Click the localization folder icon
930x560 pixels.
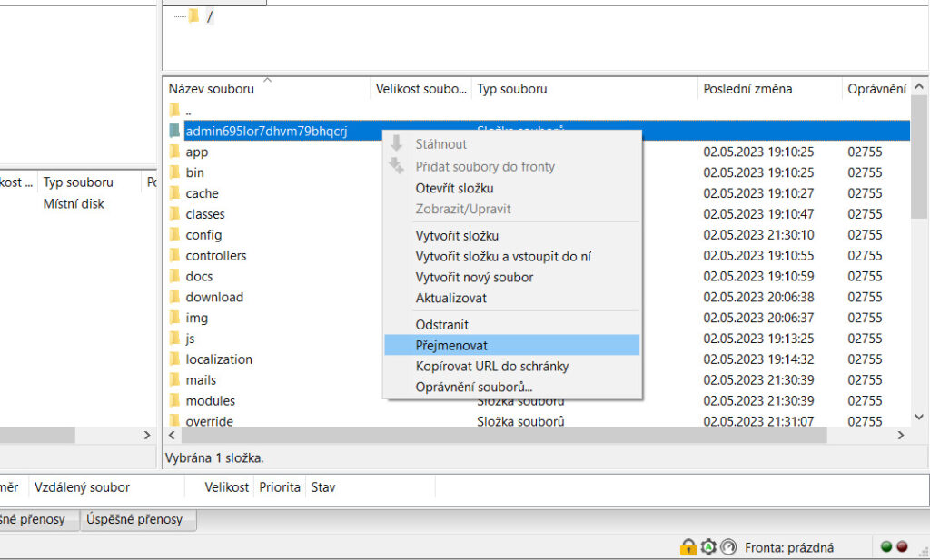(174, 359)
